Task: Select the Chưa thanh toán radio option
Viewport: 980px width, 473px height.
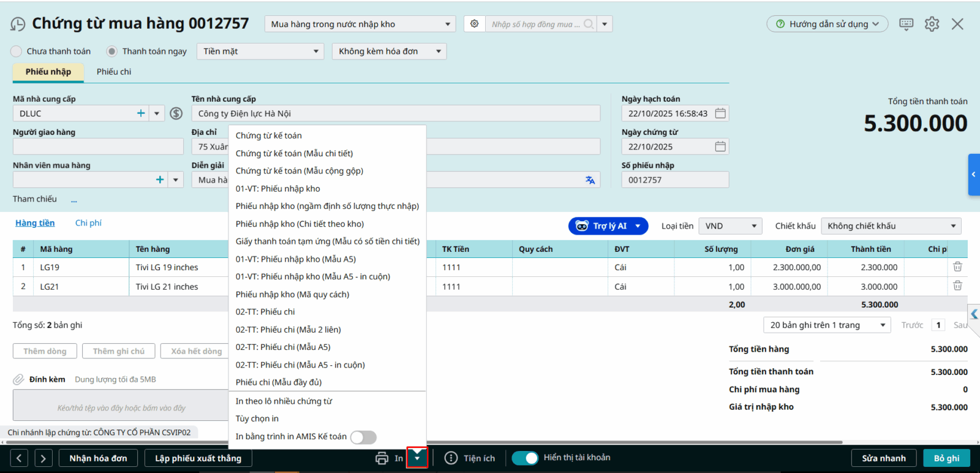Action: coord(17,51)
